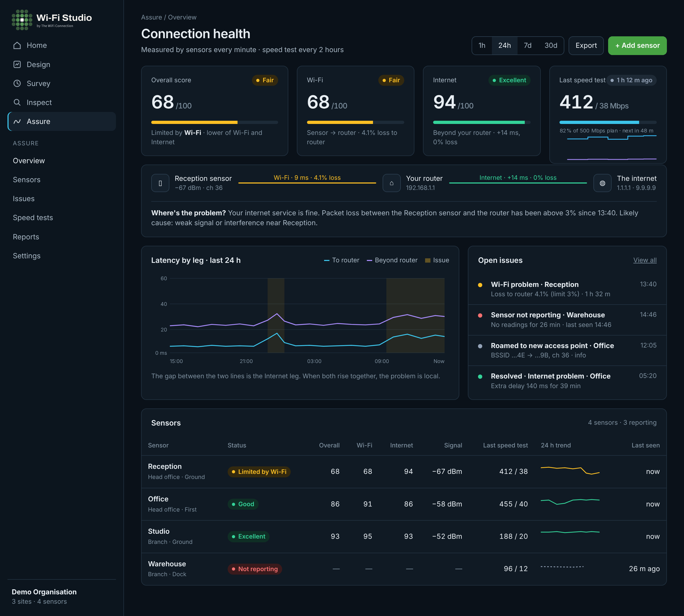The height and width of the screenshot is (616, 684).
Task: Select the 1h time range
Action: (x=482, y=45)
